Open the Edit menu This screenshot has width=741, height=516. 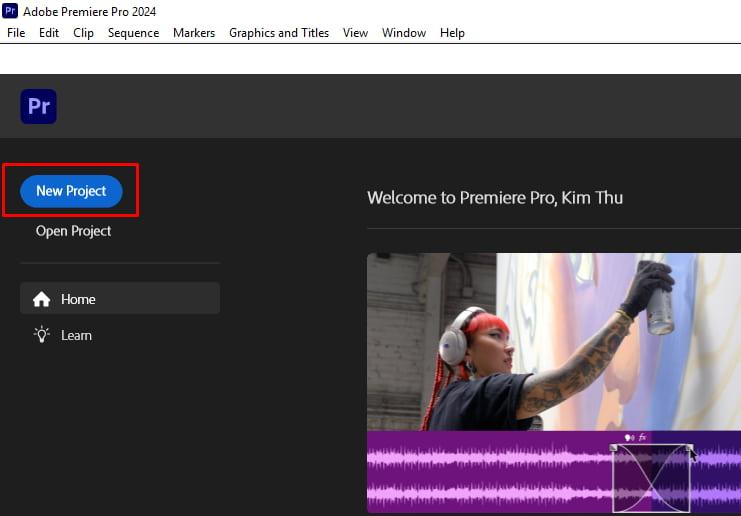pyautogui.click(x=49, y=33)
